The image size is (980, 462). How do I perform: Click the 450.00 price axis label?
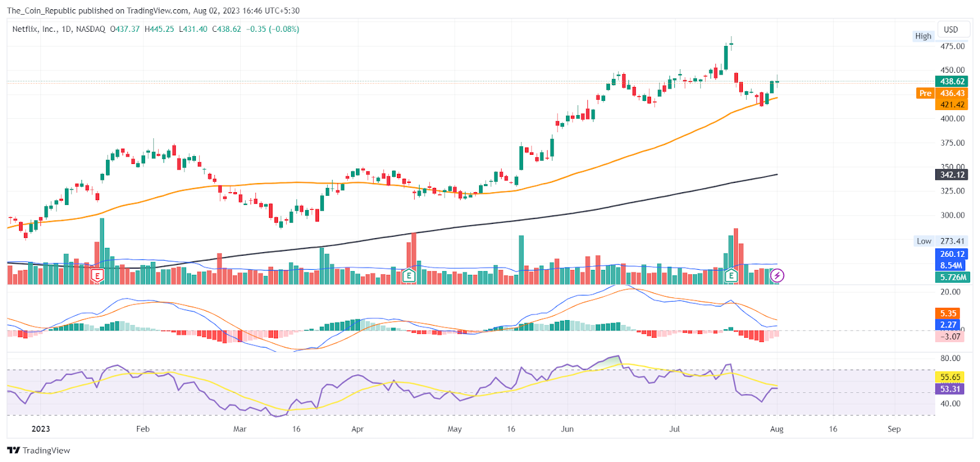952,70
